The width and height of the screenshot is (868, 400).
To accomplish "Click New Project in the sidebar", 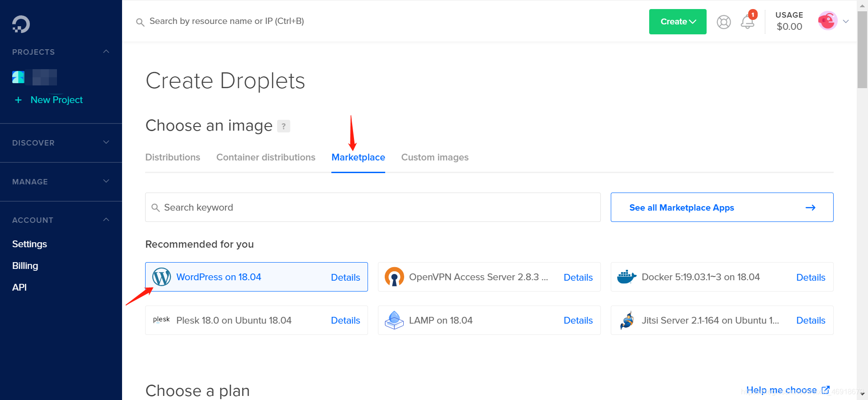I will pyautogui.click(x=56, y=100).
